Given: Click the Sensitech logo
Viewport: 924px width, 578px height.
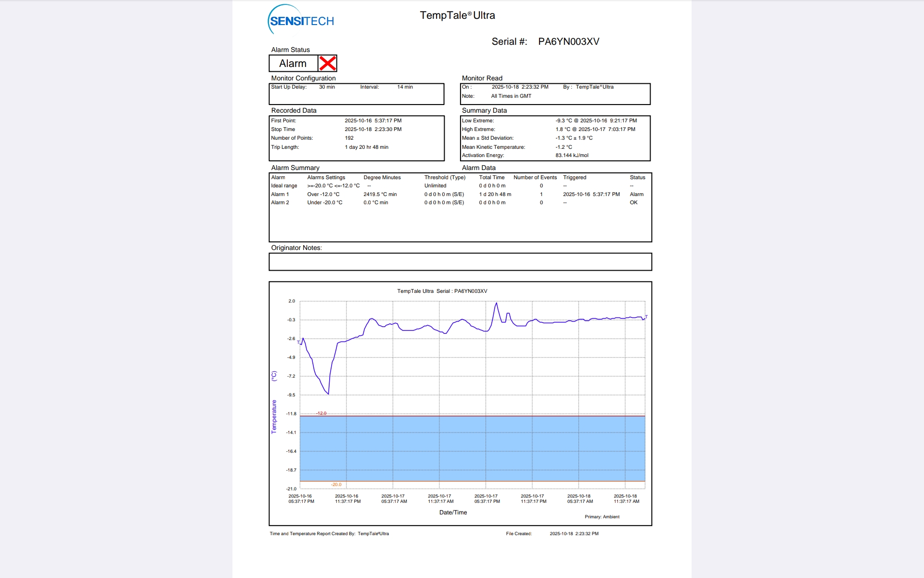Looking at the screenshot, I should (x=301, y=20).
